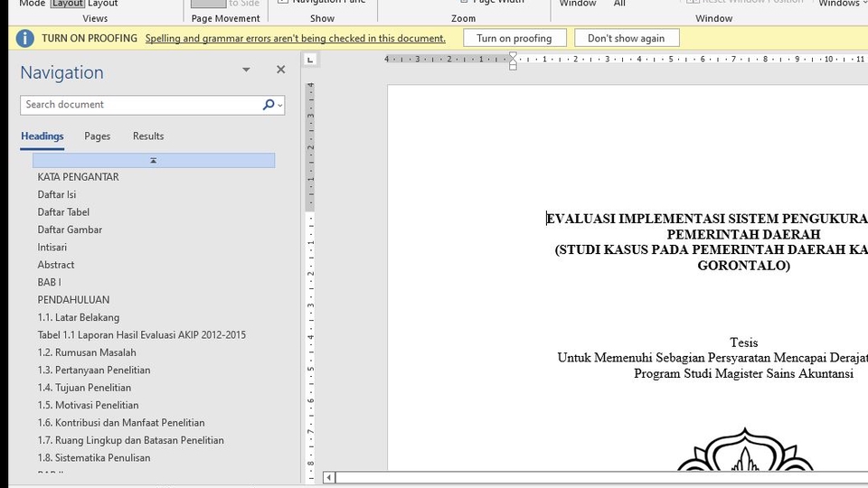Go to Intisari heading

[52, 248]
